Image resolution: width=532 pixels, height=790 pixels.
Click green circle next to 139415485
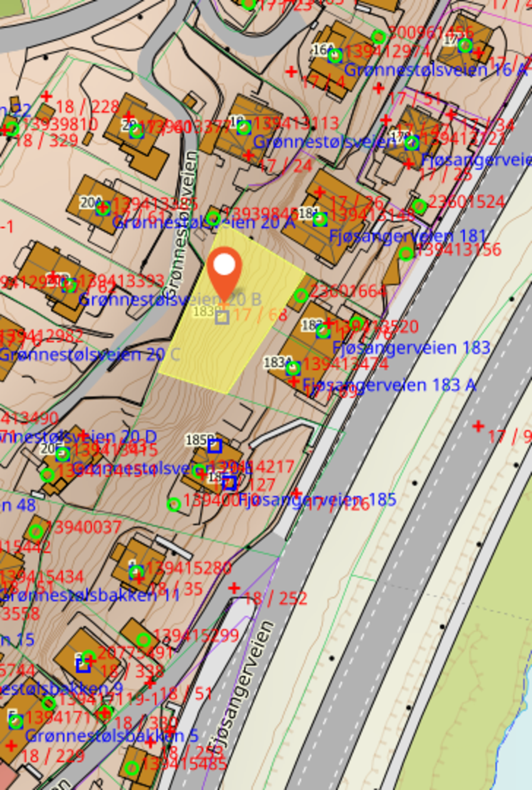[x=132, y=768]
